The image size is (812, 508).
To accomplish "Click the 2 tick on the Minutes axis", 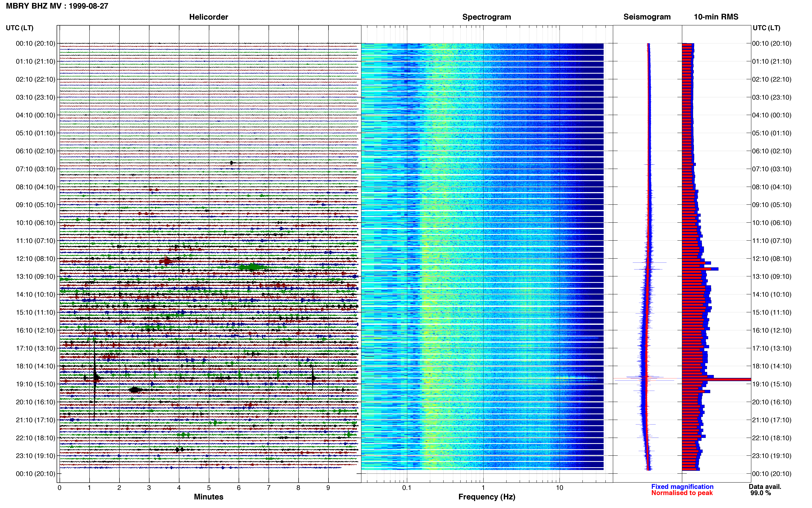I will (x=119, y=487).
